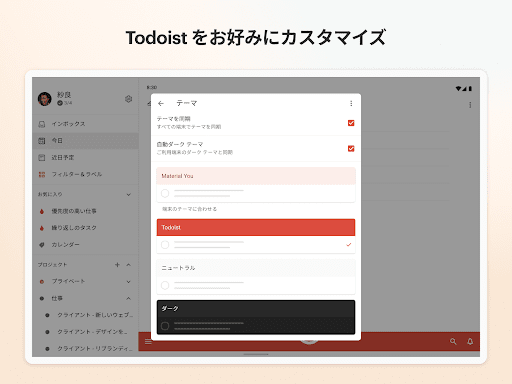
Task: Click drop icon beside 優先度の高い仕事
Action: click(42, 211)
